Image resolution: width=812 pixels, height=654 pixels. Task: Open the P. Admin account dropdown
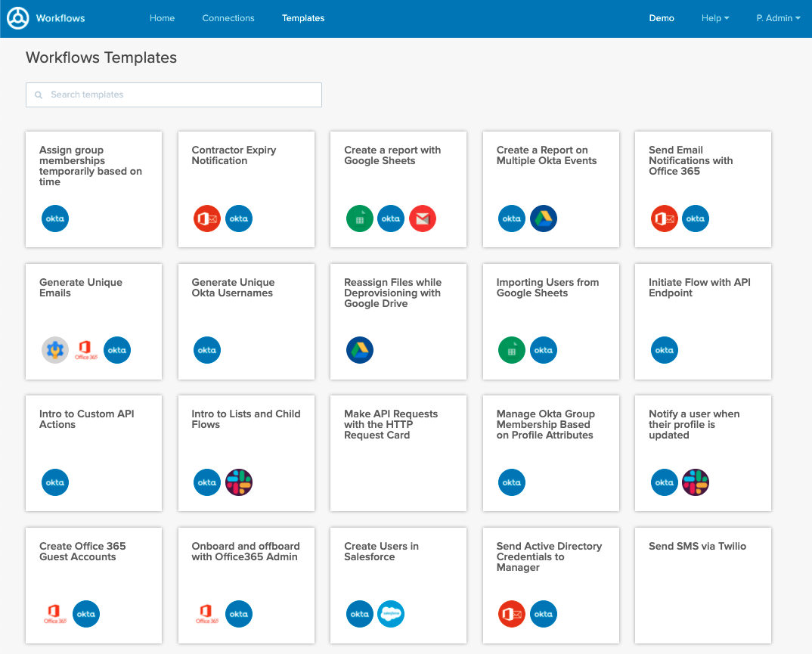click(x=778, y=18)
